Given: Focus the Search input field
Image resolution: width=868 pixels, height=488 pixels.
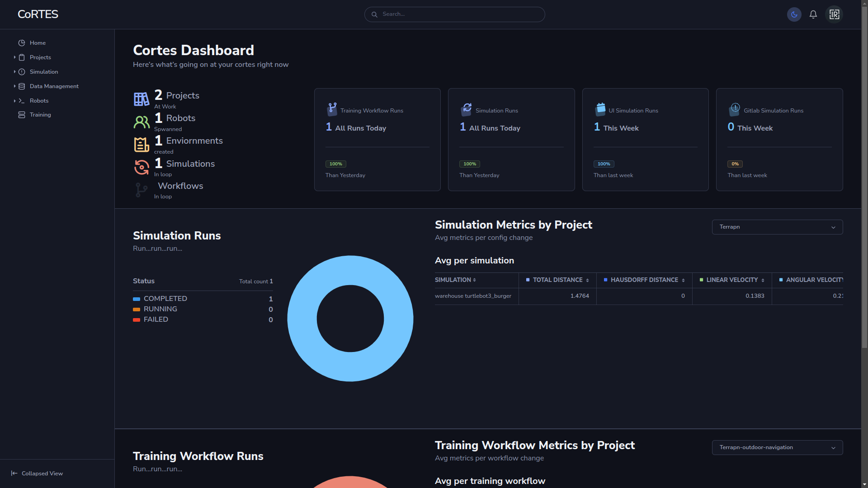Looking at the screenshot, I should [454, 14].
